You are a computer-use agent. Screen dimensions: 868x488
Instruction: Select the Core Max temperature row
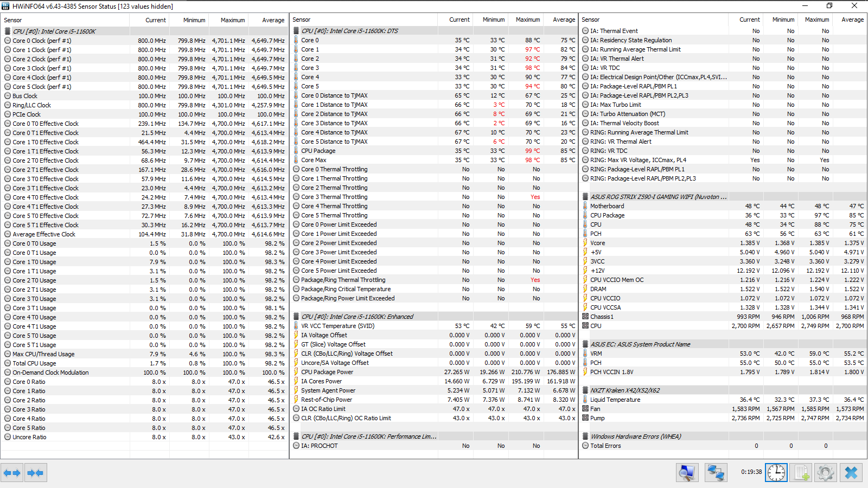(x=434, y=160)
